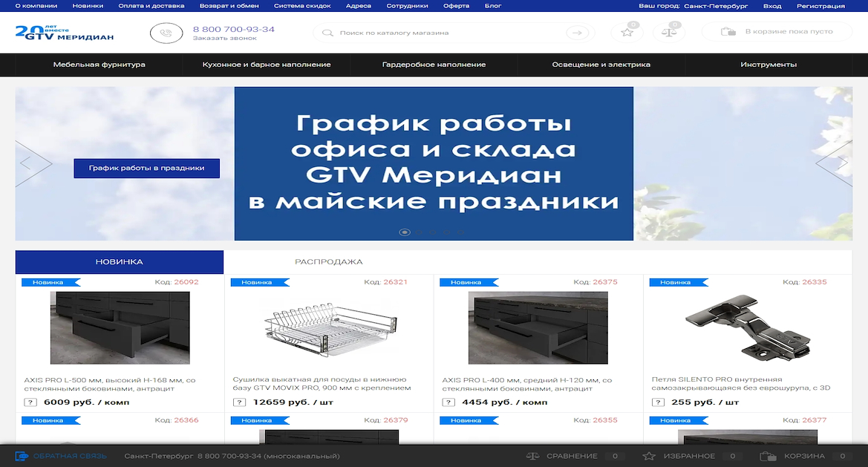Click price info icon for 12659 руб.

(x=239, y=402)
